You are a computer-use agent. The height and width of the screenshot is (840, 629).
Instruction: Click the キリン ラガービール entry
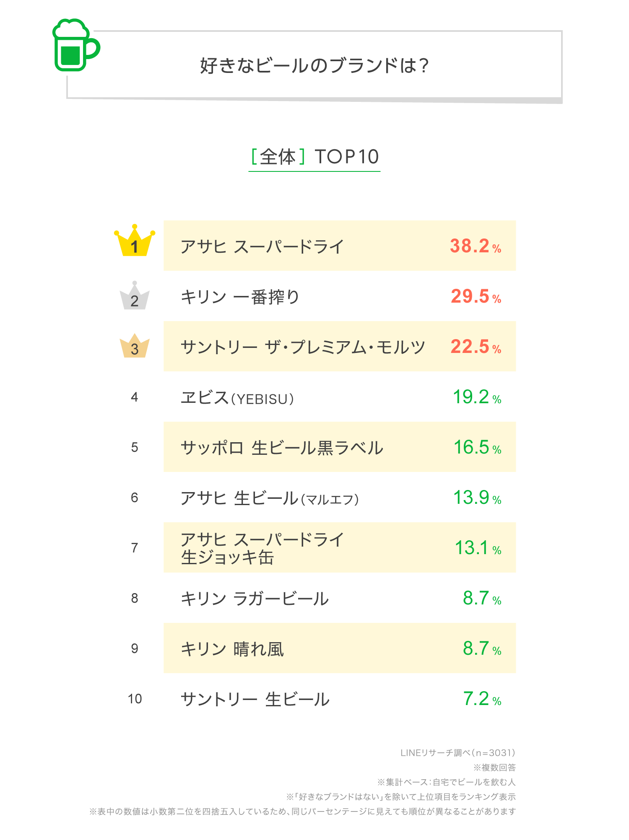click(255, 599)
